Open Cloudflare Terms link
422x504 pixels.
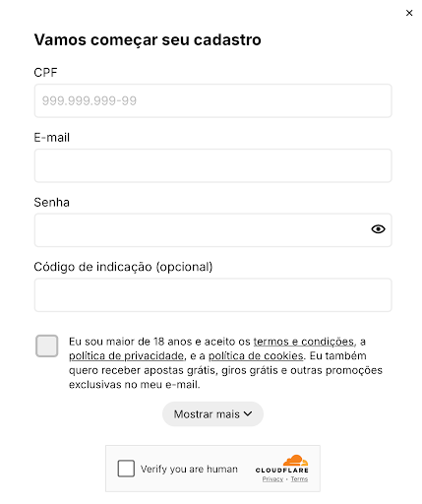299,479
